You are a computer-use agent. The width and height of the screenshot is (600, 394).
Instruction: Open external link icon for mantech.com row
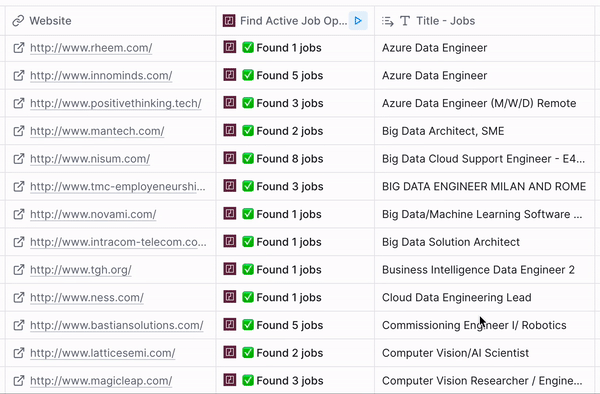click(18, 131)
